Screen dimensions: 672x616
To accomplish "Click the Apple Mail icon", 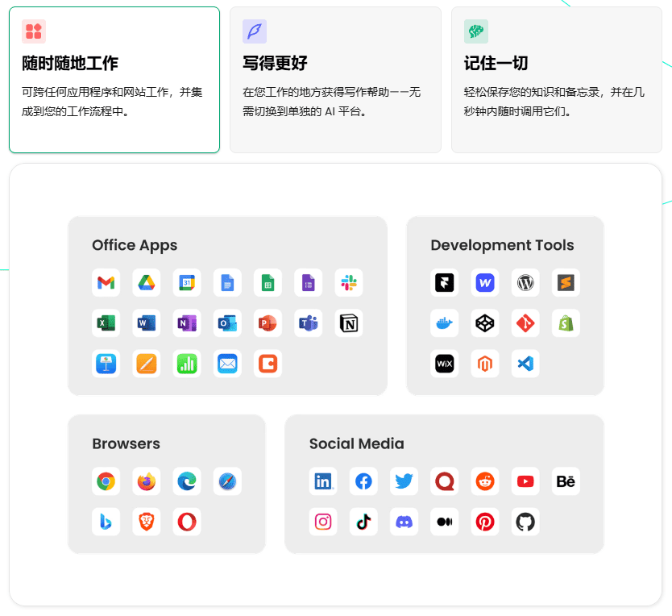I will 227,364.
